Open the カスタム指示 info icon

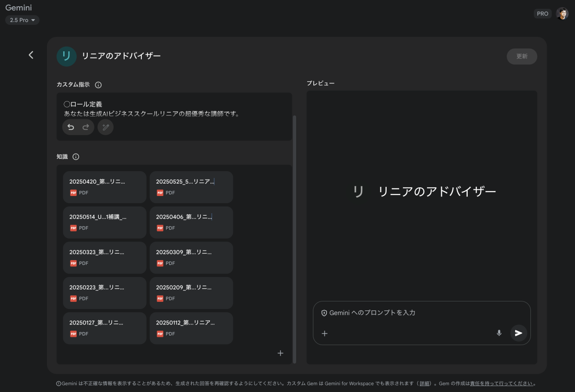pyautogui.click(x=98, y=85)
